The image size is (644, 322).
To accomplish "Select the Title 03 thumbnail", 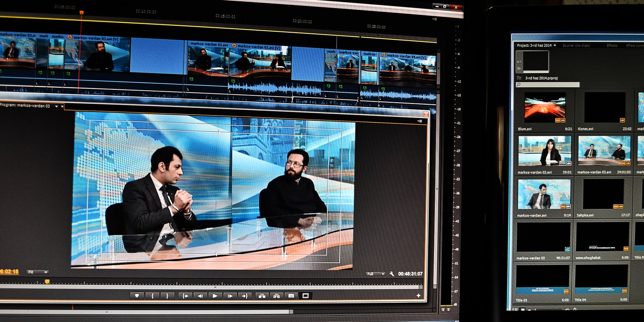I will [x=543, y=279].
